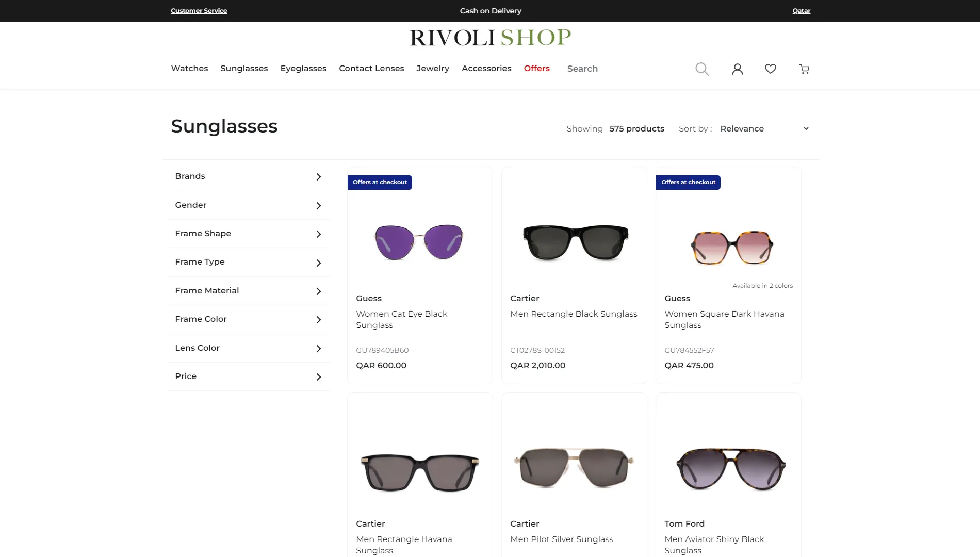Open the Jewelry menu
This screenshot has width=980, height=557.
pos(433,68)
